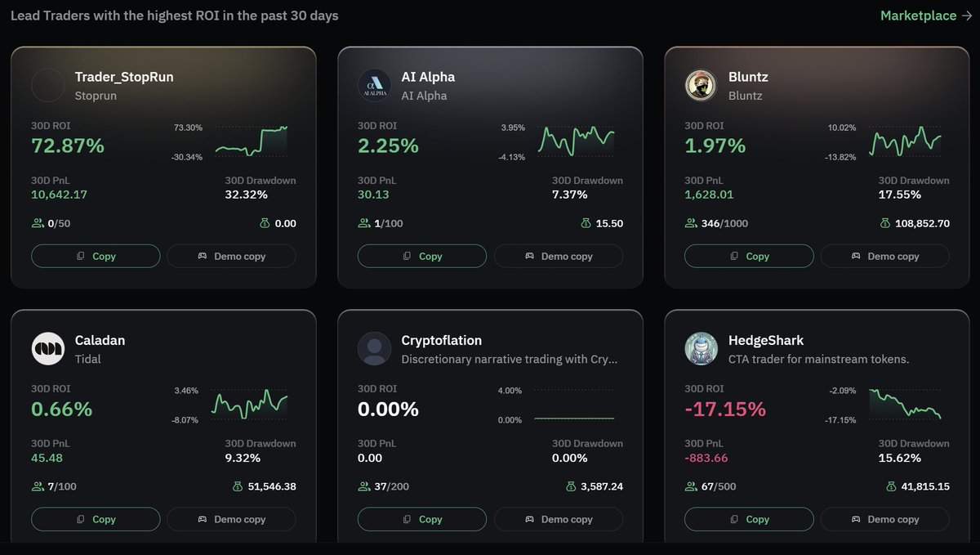Copy the Trader_StopRun lead trader
The image size is (980, 555).
coord(96,256)
